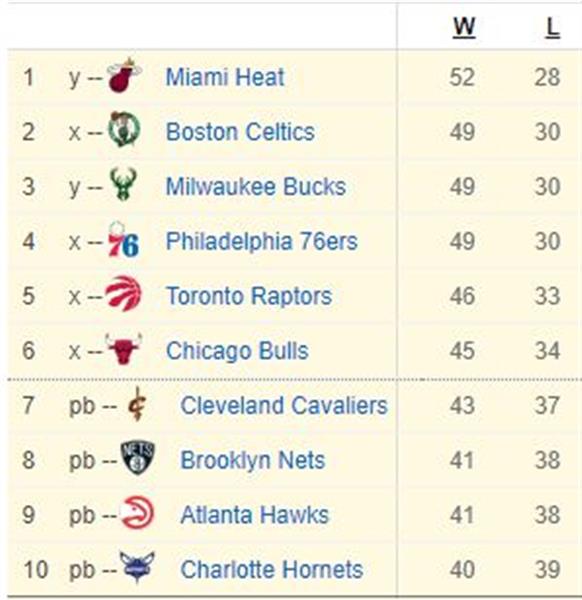Open the Toronto Raptors team link

(249, 297)
